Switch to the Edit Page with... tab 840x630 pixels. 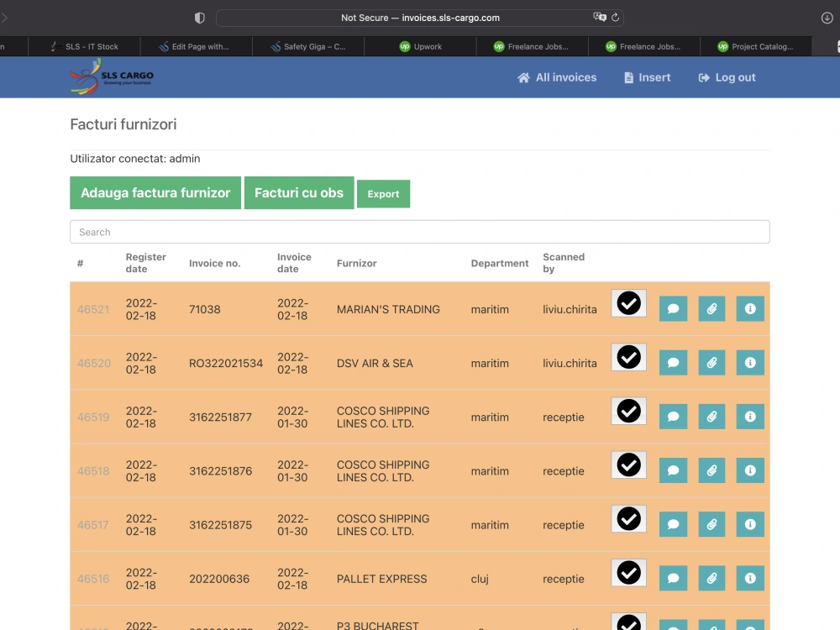tap(196, 46)
